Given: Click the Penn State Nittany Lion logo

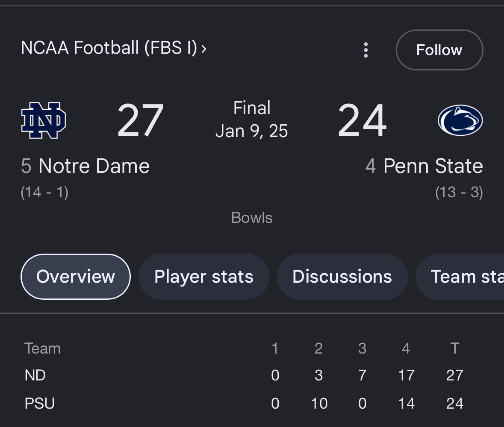Looking at the screenshot, I should pyautogui.click(x=460, y=120).
